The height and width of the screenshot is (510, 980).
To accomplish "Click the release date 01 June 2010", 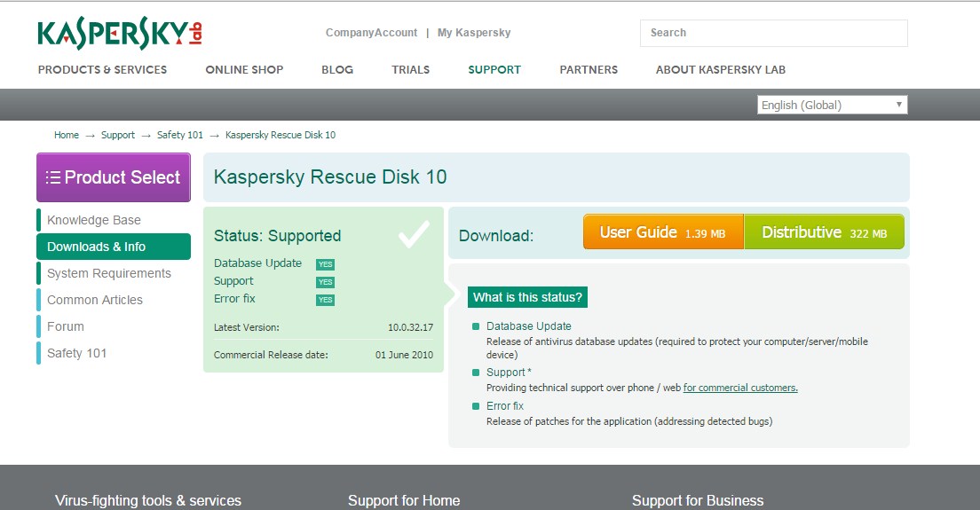I will click(405, 355).
